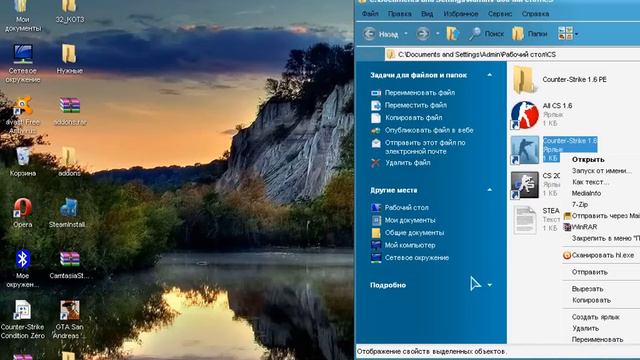Click the address bar path field
This screenshot has width=640, height=360.
tap(512, 54)
